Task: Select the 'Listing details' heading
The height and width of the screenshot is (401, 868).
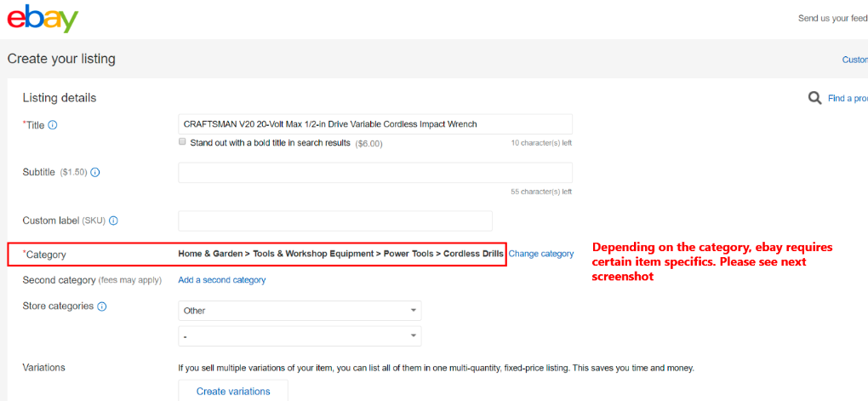Action: tap(60, 98)
